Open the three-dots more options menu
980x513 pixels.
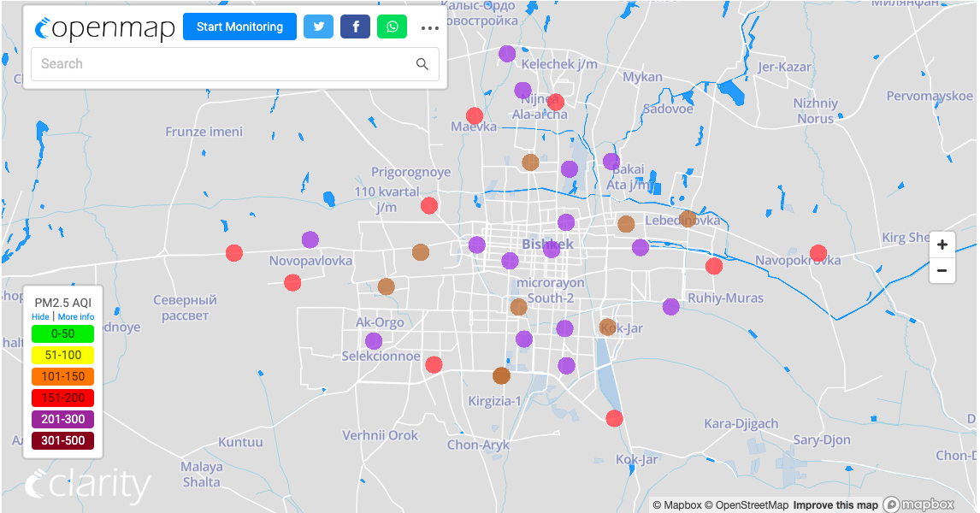pyautogui.click(x=429, y=27)
